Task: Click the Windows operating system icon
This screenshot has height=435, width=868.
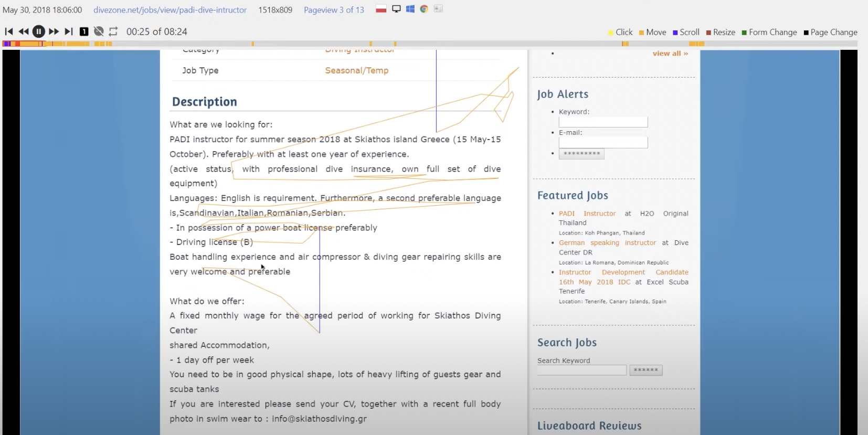Action: click(x=410, y=9)
